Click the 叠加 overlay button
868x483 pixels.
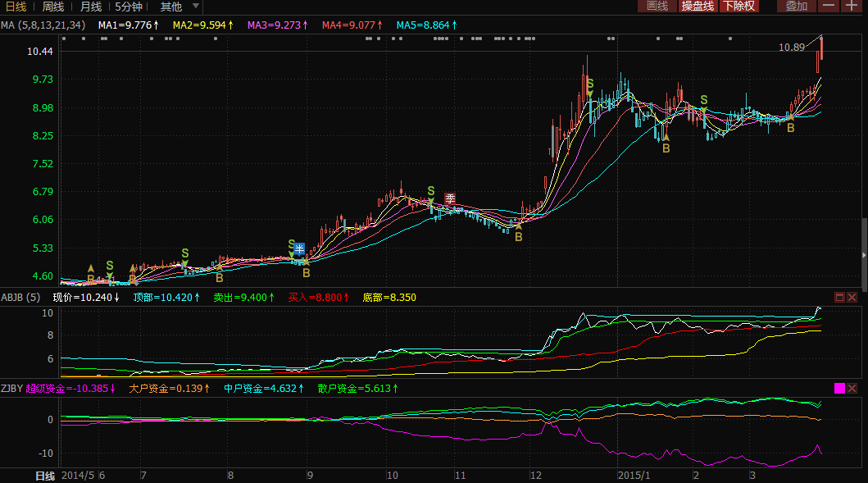coord(796,7)
